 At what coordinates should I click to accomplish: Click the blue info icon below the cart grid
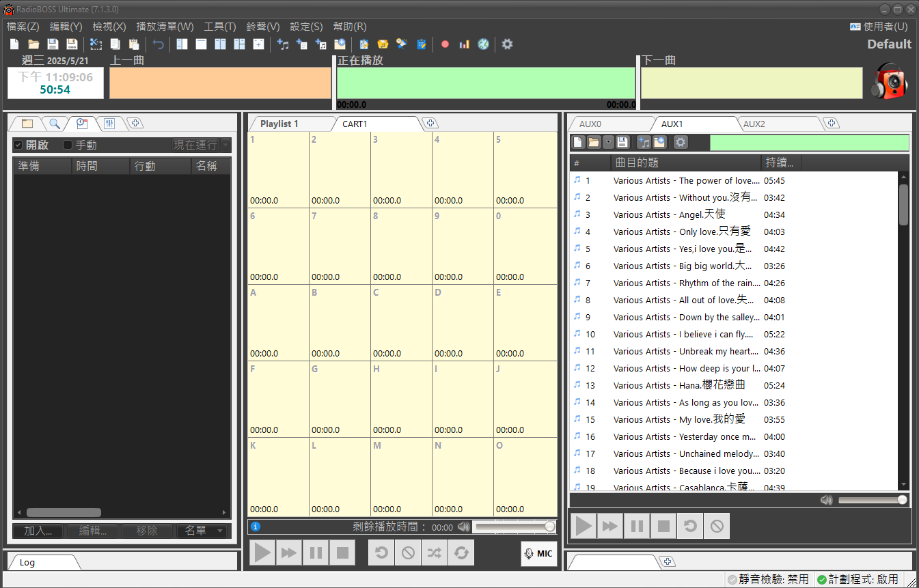[256, 527]
